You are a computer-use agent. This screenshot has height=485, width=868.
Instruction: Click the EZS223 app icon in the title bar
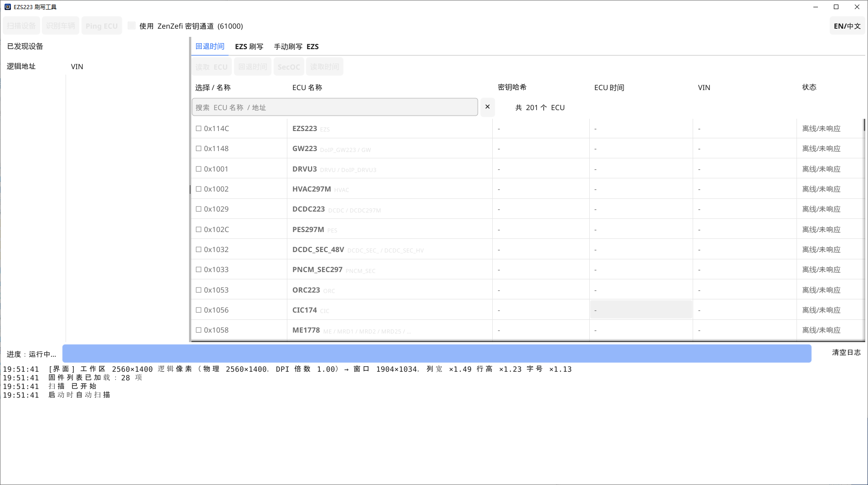[x=7, y=7]
